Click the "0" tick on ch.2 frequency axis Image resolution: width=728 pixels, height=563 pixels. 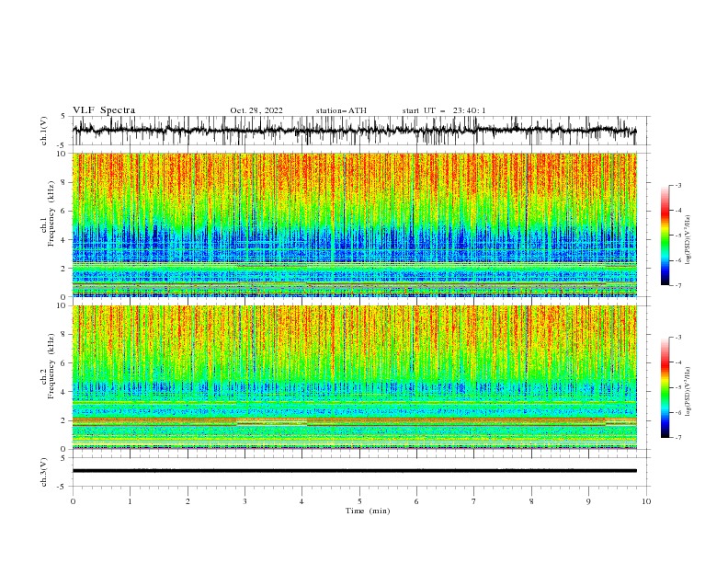click(64, 449)
